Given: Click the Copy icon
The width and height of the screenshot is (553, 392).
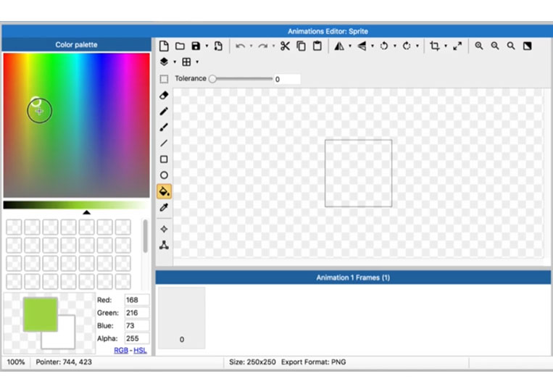Looking at the screenshot, I should 302,46.
